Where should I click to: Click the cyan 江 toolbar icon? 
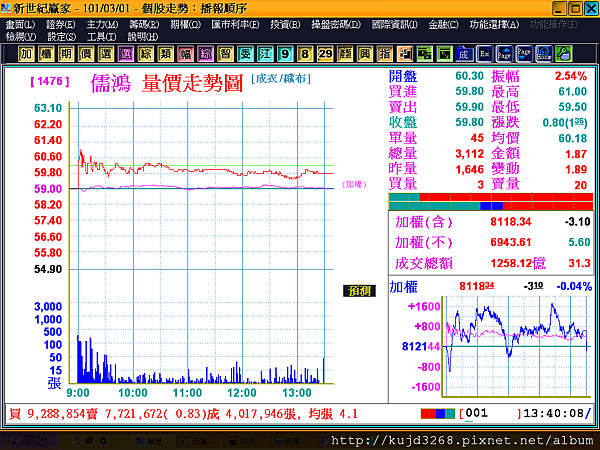point(265,54)
